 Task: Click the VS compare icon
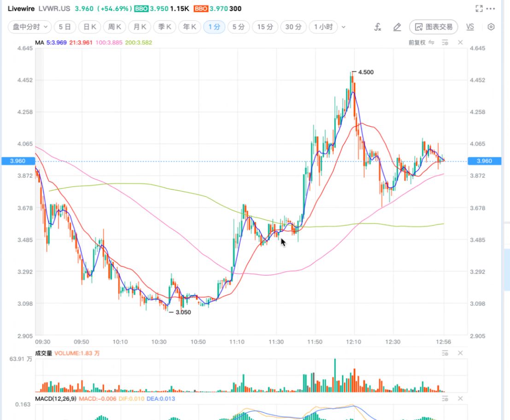[470, 27]
